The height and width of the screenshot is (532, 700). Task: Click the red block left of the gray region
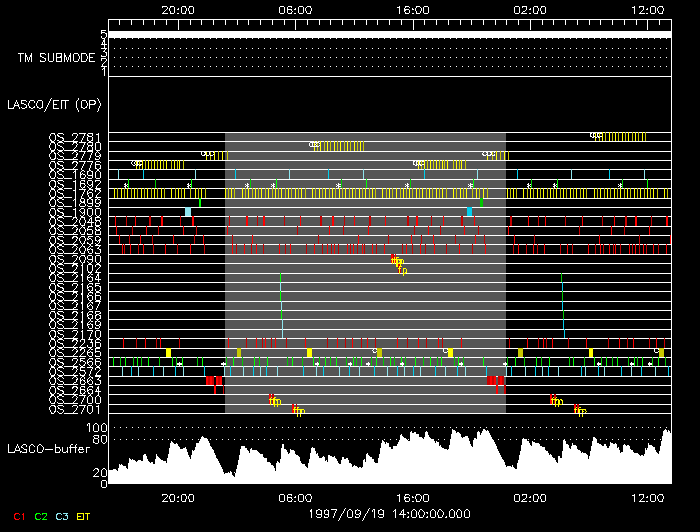coord(214,381)
